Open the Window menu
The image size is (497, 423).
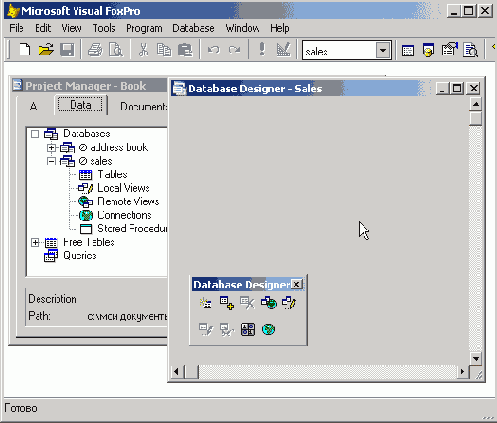click(242, 28)
